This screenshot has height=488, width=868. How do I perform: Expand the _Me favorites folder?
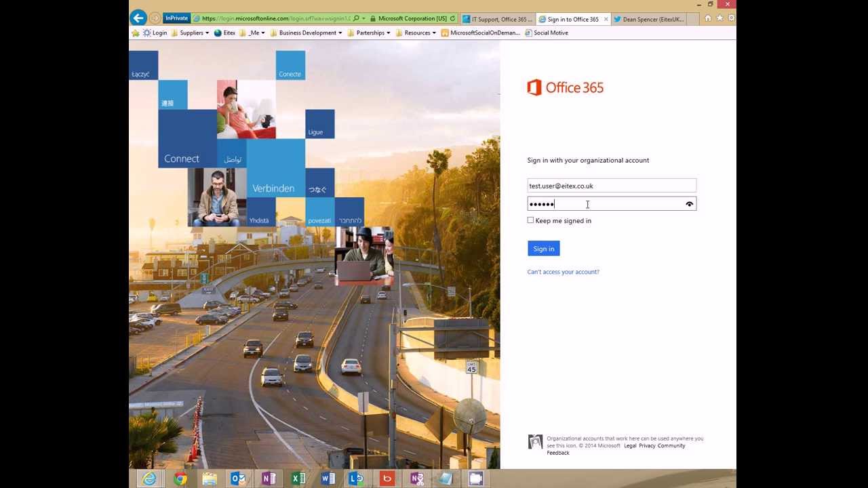pos(252,33)
